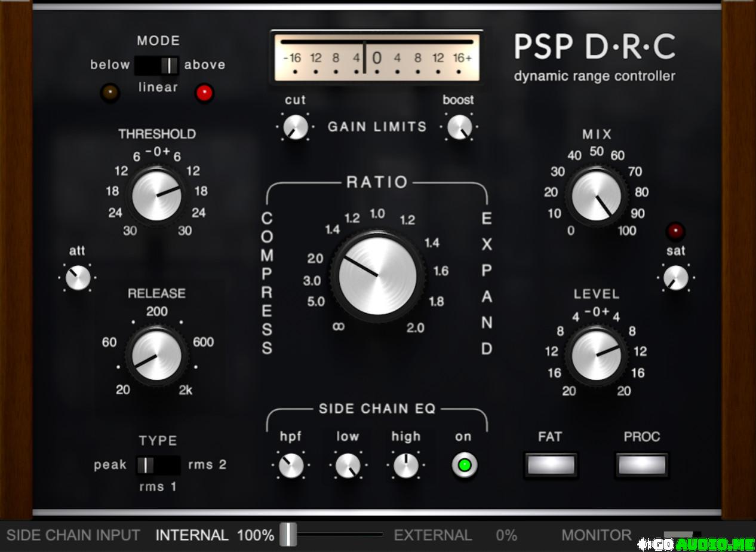Click the MIX knob
Image resolution: width=756 pixels, height=552 pixels.
(x=597, y=197)
